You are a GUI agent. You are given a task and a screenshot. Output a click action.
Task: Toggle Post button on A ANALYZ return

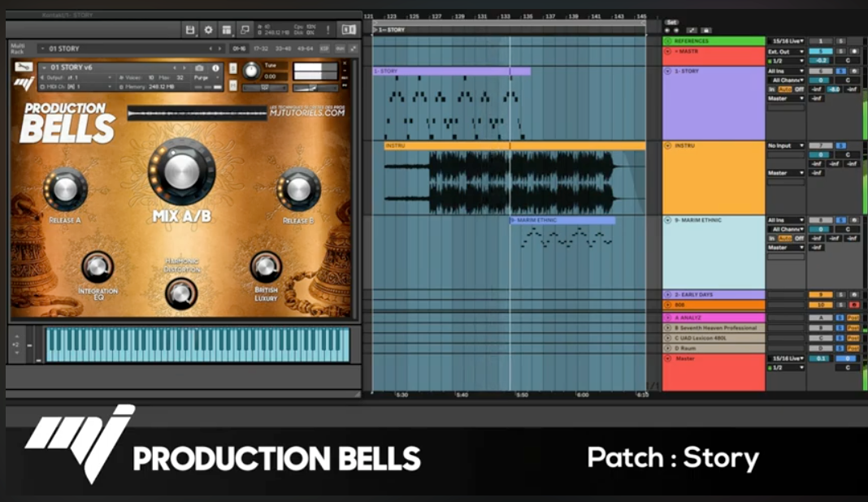coord(853,317)
